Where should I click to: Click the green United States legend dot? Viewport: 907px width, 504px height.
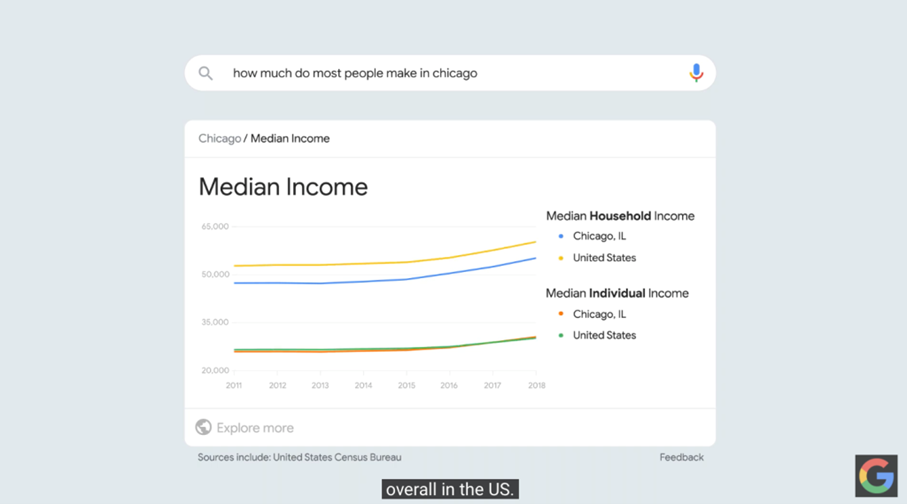tap(561, 336)
